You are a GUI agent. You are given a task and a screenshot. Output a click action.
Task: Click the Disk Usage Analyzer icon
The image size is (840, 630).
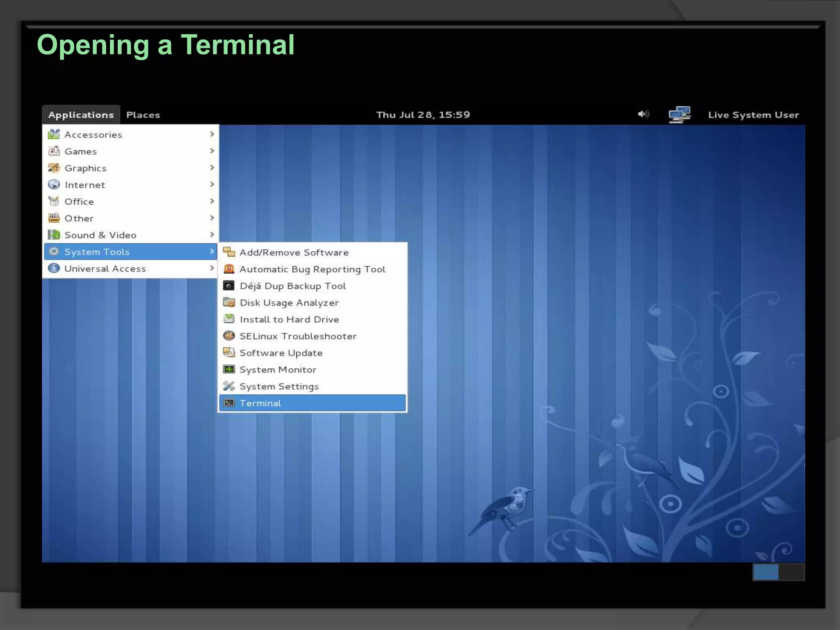[229, 302]
